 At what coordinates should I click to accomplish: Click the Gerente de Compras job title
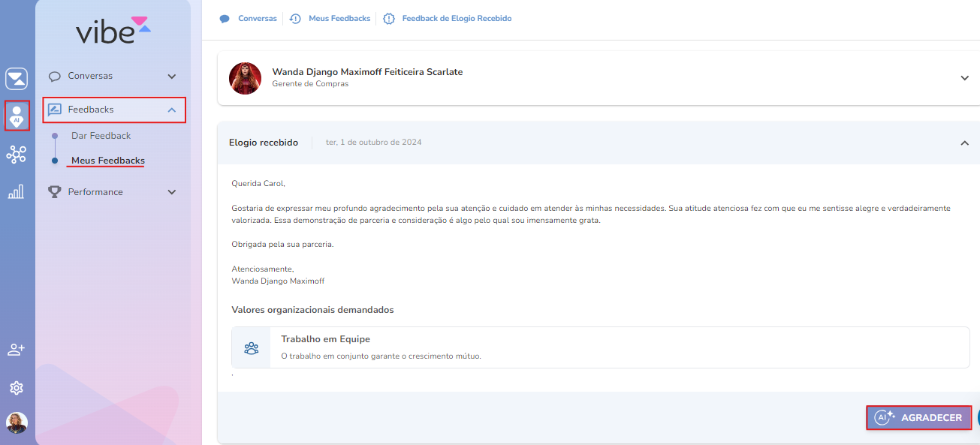310,84
